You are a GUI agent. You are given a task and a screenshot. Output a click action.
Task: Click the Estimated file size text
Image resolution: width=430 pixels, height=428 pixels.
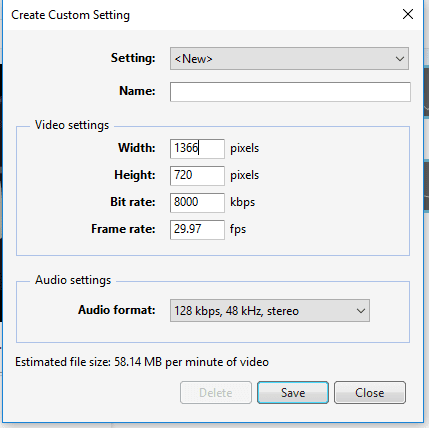[x=142, y=362]
